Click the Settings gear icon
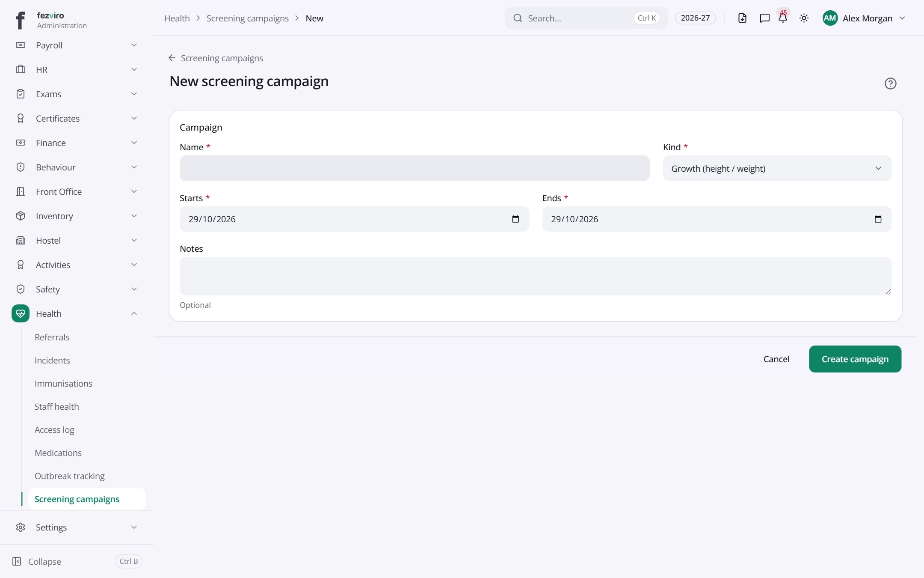The height and width of the screenshot is (578, 924). click(21, 527)
